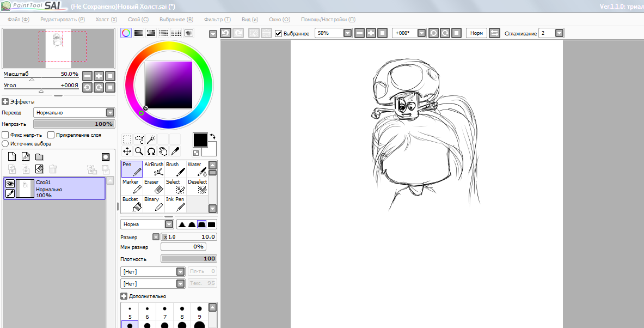Click the Норм reset view button

point(476,33)
